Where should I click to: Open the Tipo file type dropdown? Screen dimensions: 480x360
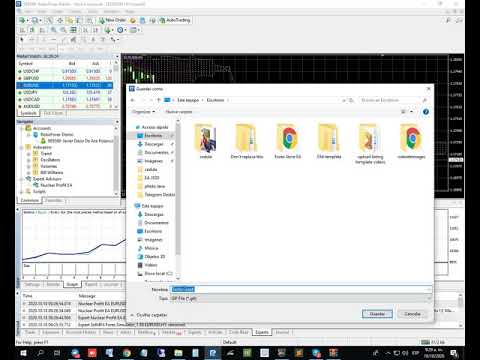[301, 299]
